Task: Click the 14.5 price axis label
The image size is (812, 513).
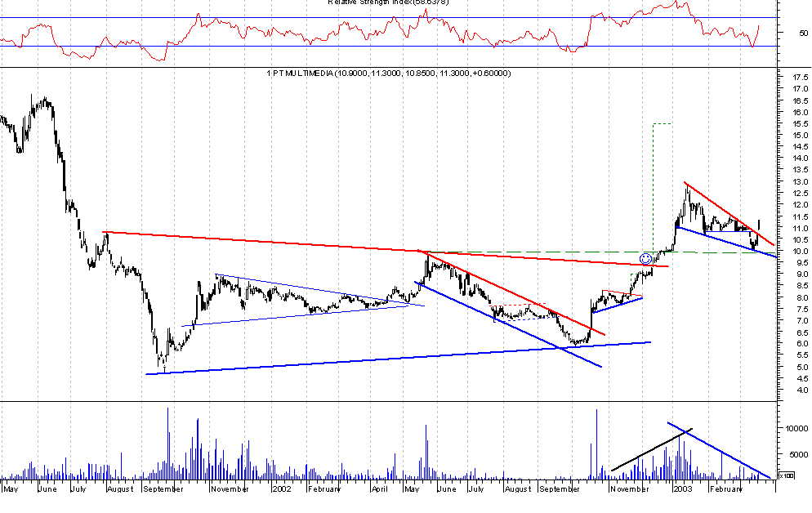Action: pos(801,147)
